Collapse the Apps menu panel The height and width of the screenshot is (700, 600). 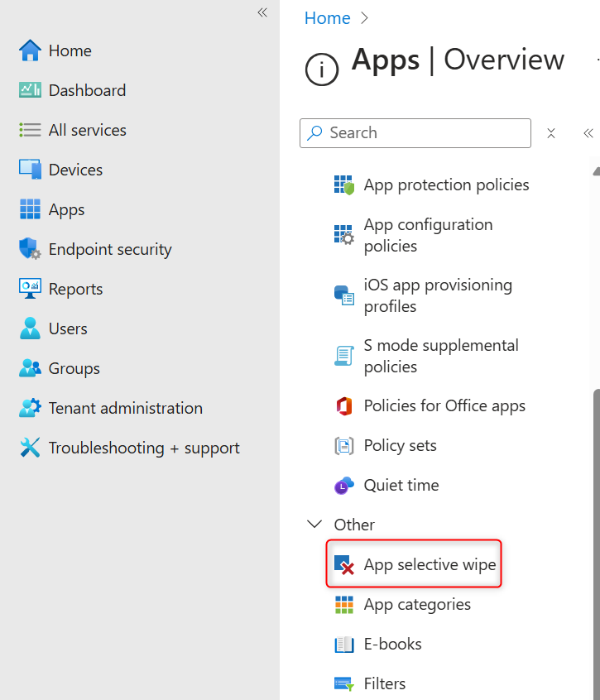point(588,133)
